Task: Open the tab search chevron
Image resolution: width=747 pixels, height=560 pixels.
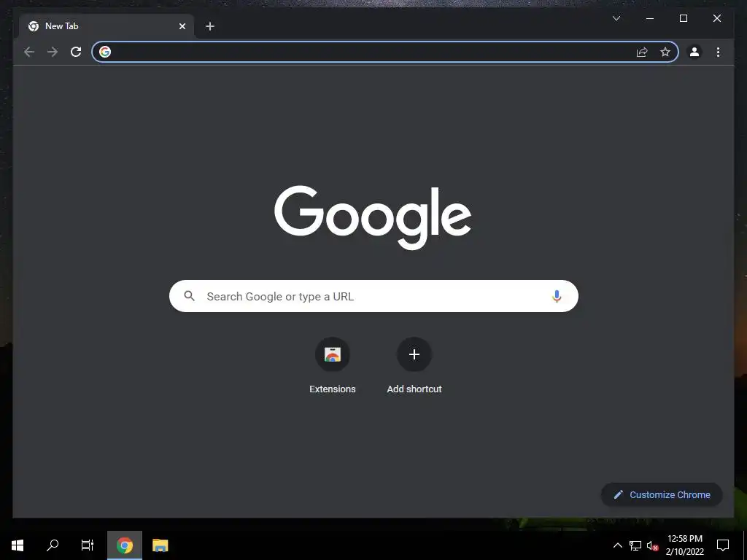Action: [616, 18]
